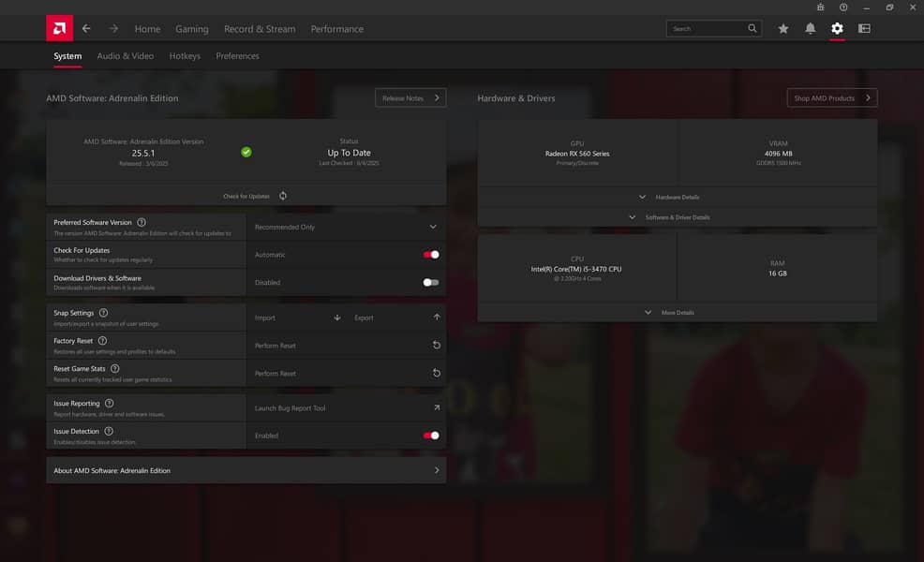Switch to Hotkeys sub-tab
Image resolution: width=924 pixels, height=562 pixels.
pyautogui.click(x=185, y=56)
